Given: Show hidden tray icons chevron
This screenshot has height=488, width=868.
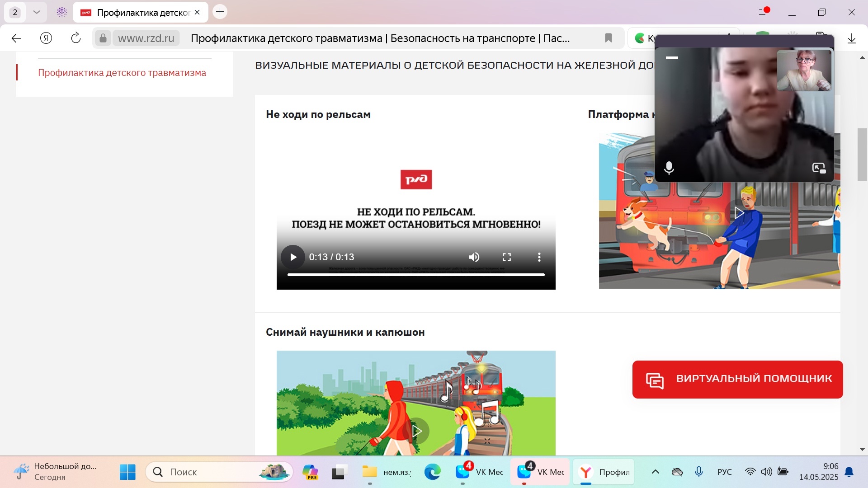Looking at the screenshot, I should 656,472.
